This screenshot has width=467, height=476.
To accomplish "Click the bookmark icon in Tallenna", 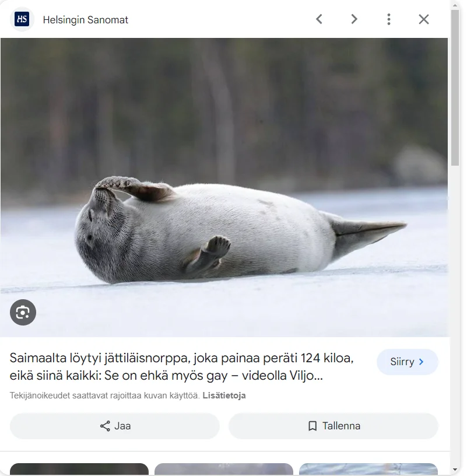I will click(312, 426).
